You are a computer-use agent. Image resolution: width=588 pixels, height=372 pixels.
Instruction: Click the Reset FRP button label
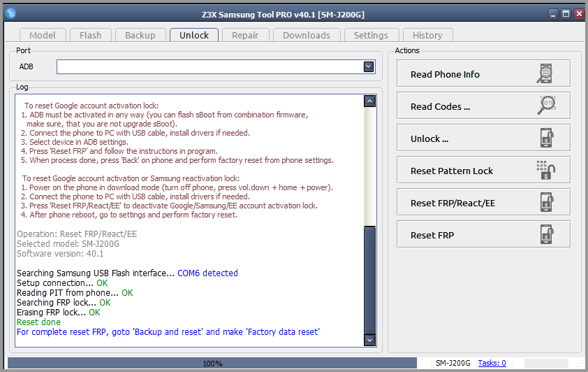point(432,236)
